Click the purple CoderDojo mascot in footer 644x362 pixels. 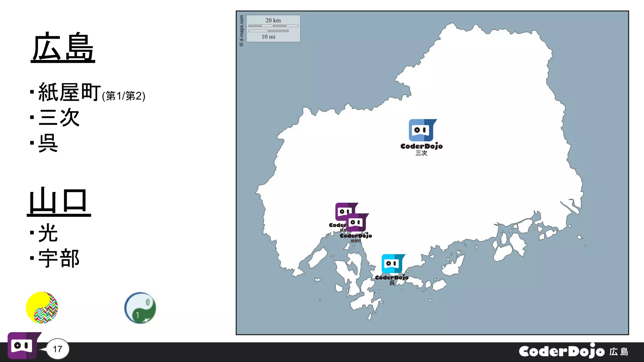[x=24, y=345]
